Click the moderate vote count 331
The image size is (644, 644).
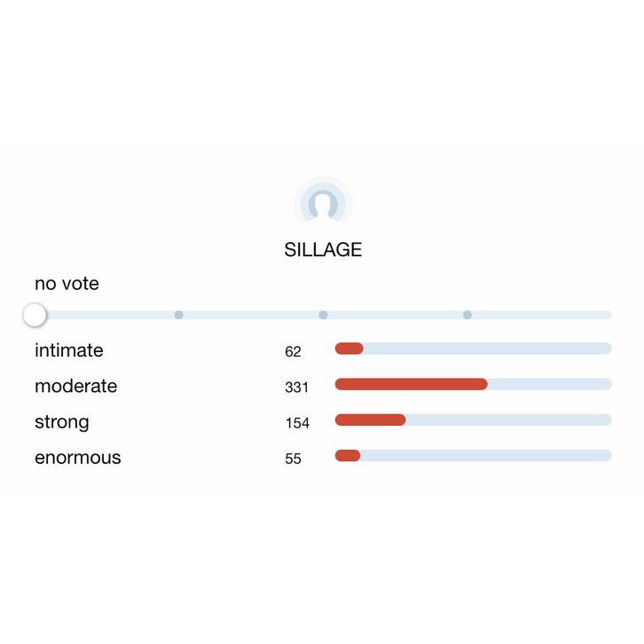point(296,387)
